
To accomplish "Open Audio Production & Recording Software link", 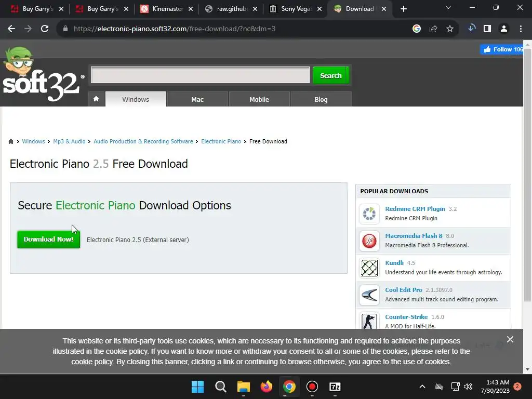I will [x=143, y=141].
